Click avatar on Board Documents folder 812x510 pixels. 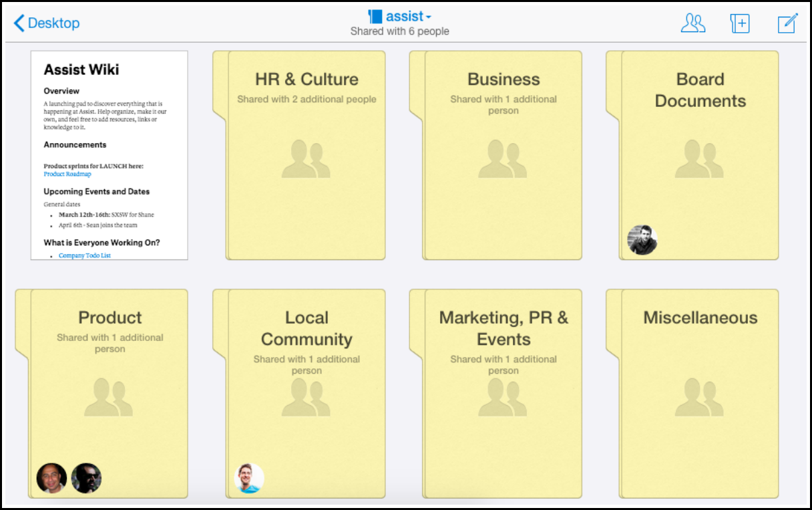(x=642, y=240)
